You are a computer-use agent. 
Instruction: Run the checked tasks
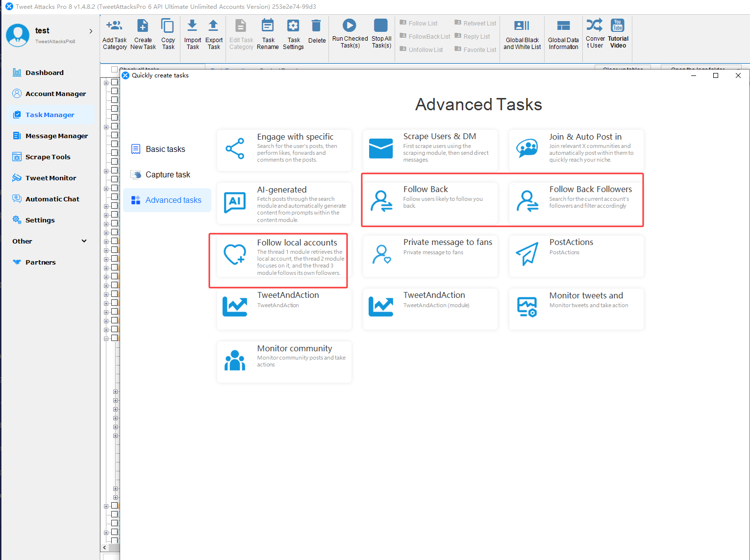pos(350,33)
